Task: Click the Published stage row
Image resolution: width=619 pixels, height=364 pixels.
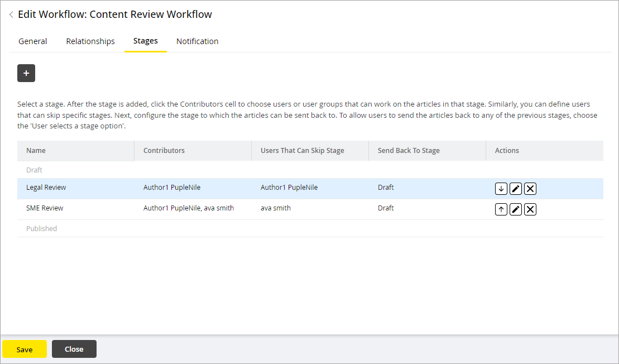Action: (x=42, y=229)
